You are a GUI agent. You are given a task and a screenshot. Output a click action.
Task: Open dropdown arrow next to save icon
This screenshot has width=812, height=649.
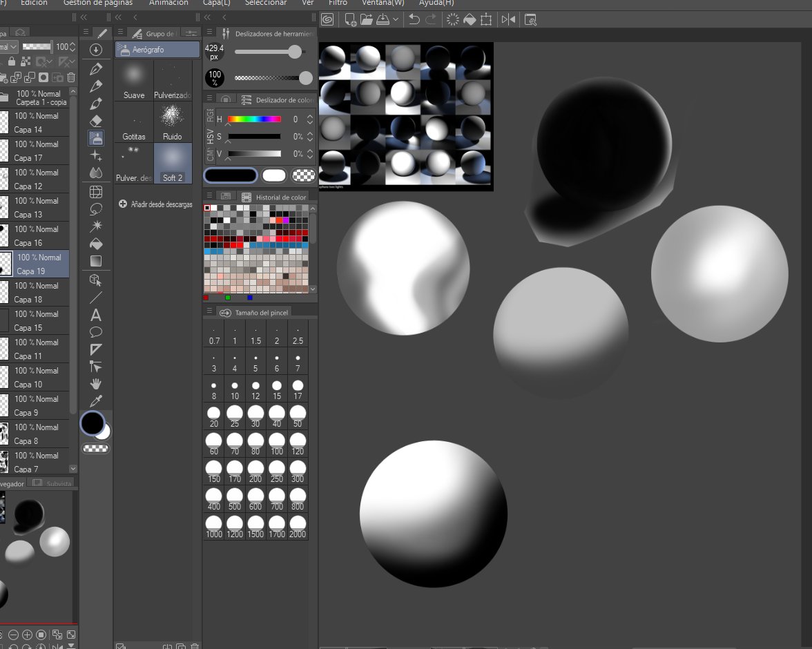point(396,20)
